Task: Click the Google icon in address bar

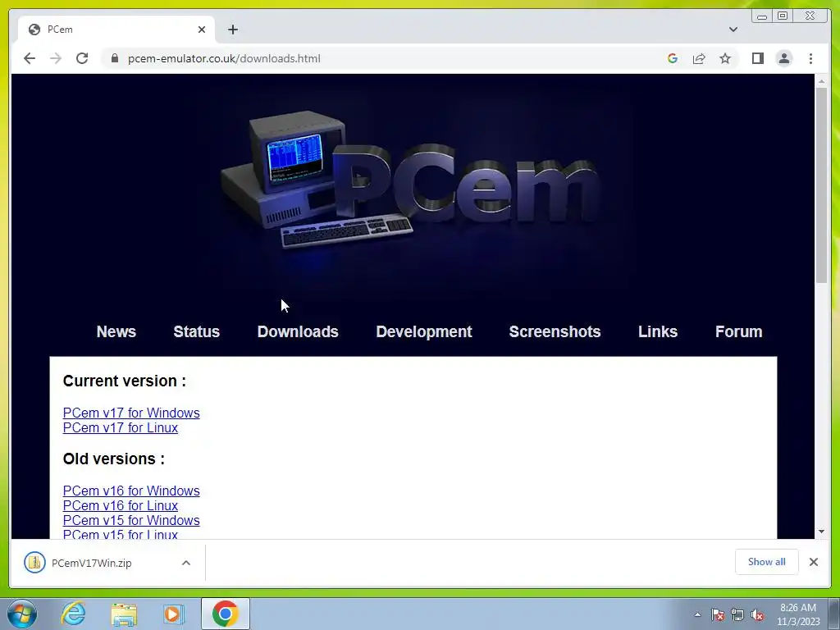Action: point(673,58)
